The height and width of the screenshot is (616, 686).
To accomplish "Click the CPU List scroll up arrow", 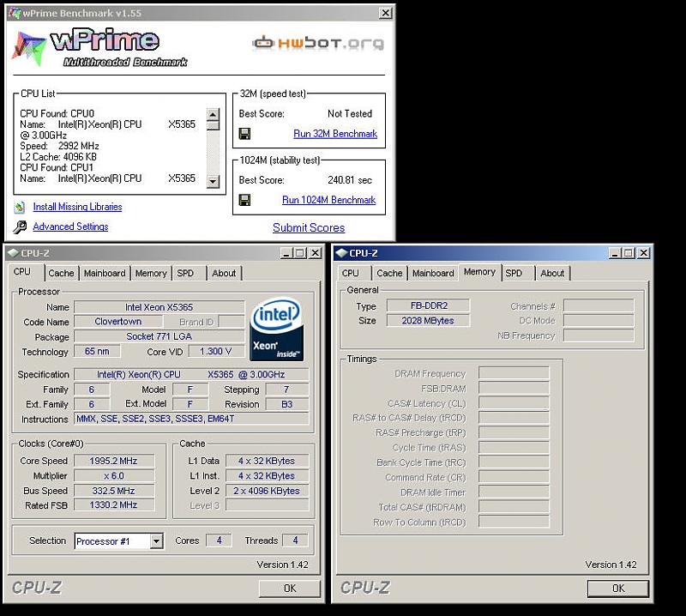I will click(213, 114).
